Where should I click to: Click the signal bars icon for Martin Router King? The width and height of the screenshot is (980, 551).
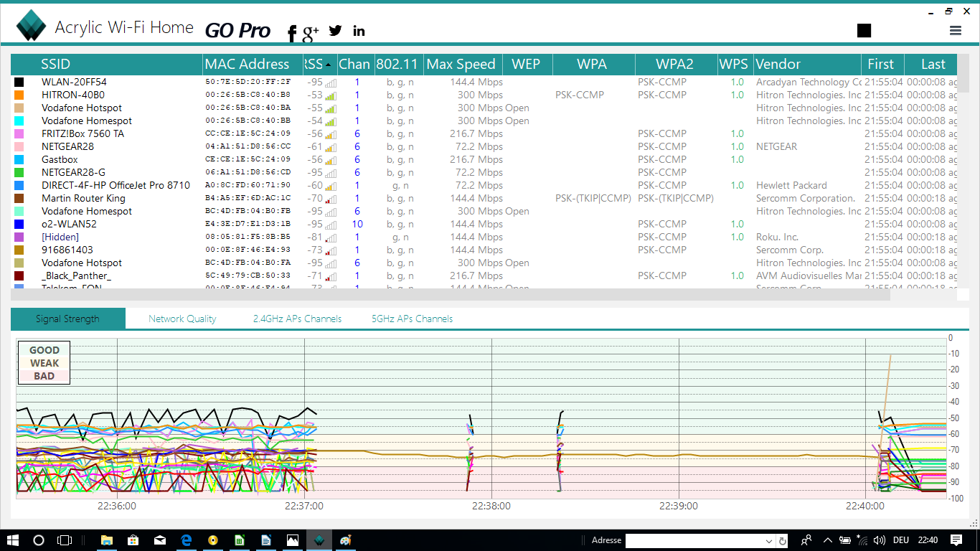(x=331, y=199)
